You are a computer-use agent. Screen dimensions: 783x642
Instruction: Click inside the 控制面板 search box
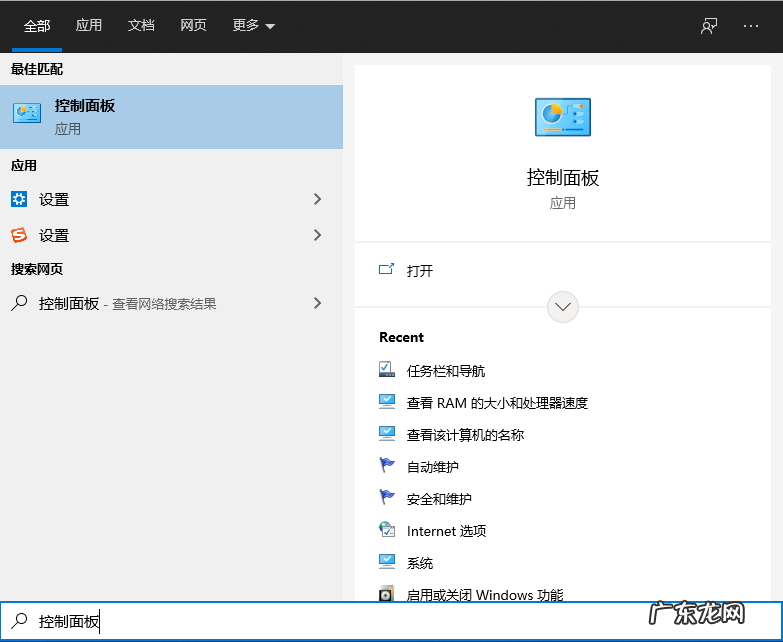point(391,621)
